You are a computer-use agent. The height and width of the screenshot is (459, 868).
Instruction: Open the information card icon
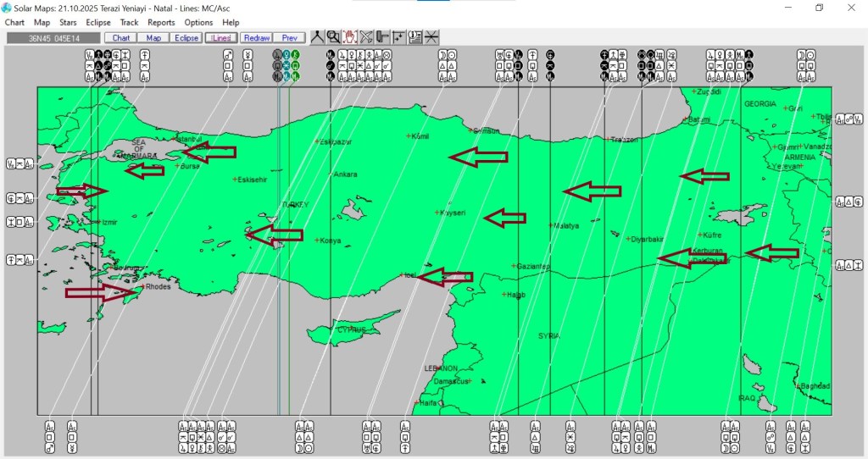point(415,37)
